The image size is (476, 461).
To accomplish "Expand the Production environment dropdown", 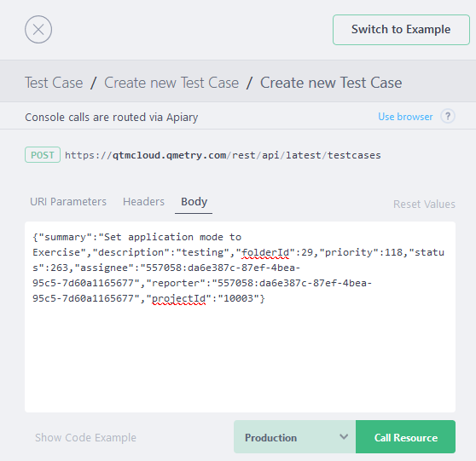I will (294, 437).
